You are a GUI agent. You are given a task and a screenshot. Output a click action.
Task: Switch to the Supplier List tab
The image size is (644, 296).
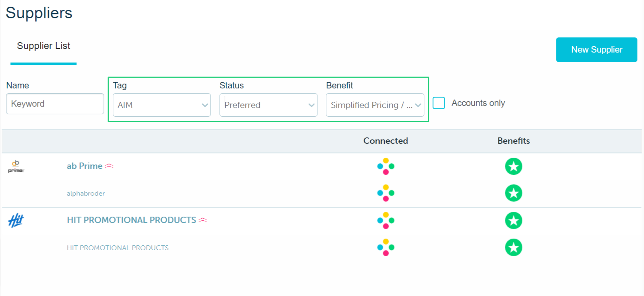43,46
